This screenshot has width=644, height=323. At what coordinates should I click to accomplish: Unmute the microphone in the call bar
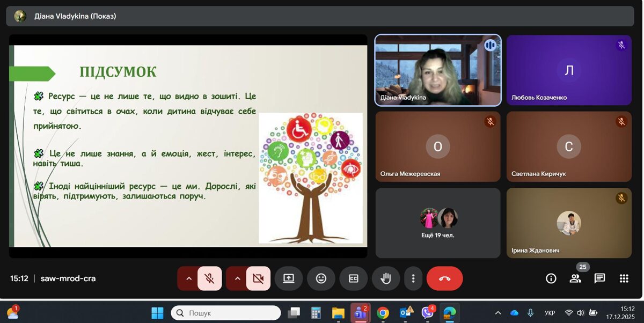[x=210, y=278]
